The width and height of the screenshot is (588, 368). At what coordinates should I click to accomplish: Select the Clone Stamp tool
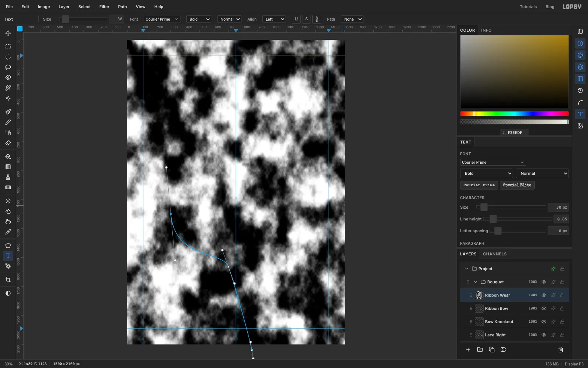8,177
